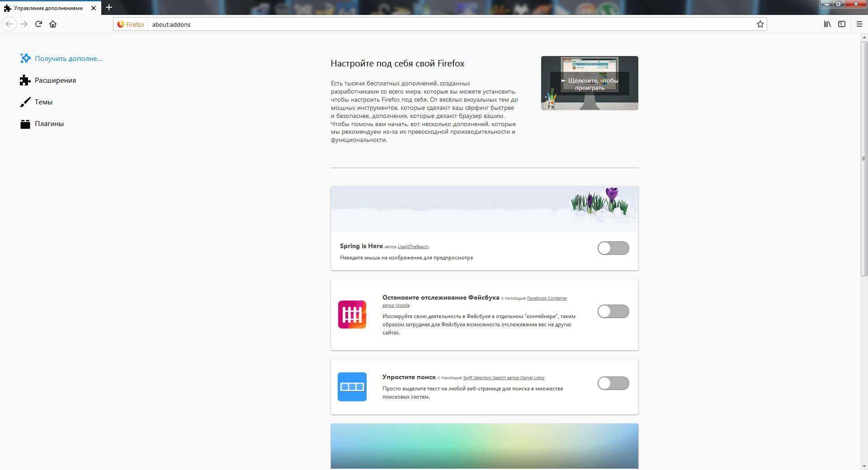Open the home page icon

[53, 24]
